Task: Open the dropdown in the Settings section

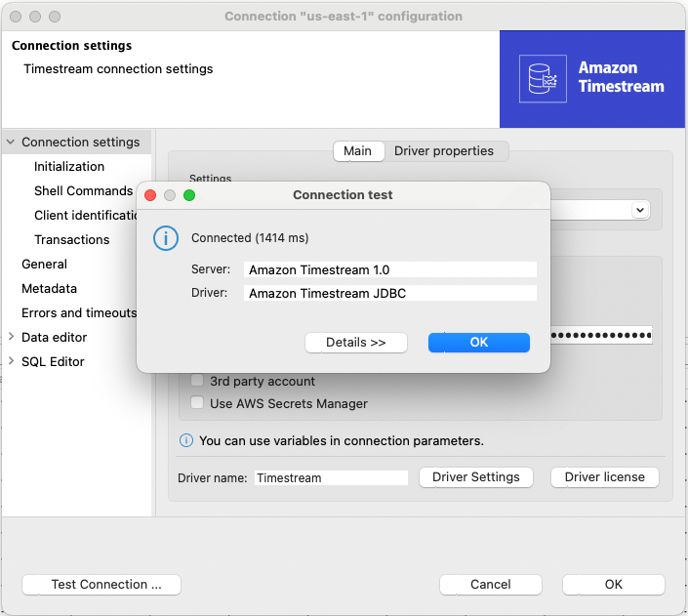Action: 639,210
